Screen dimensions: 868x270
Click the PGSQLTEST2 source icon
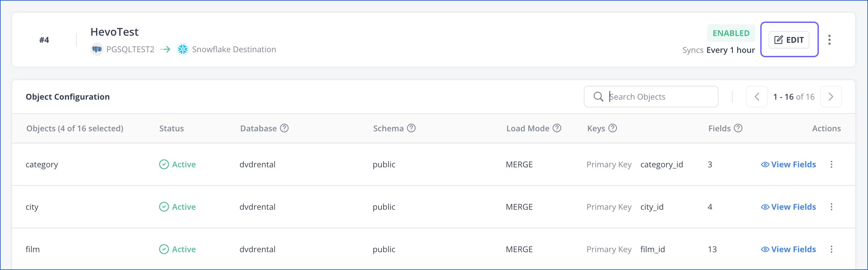pyautogui.click(x=97, y=49)
